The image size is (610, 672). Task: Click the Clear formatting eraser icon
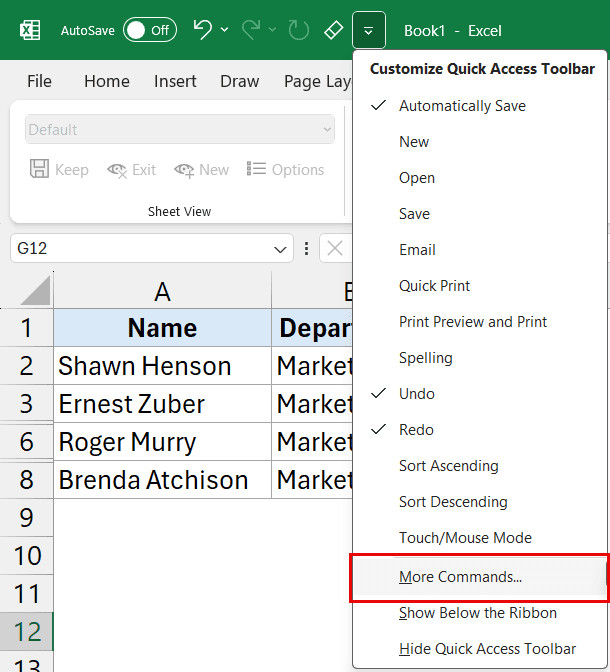click(x=334, y=30)
